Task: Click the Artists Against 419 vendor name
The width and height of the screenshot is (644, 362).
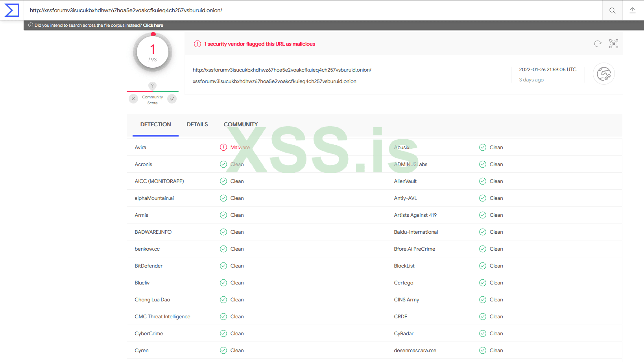Action: [415, 215]
